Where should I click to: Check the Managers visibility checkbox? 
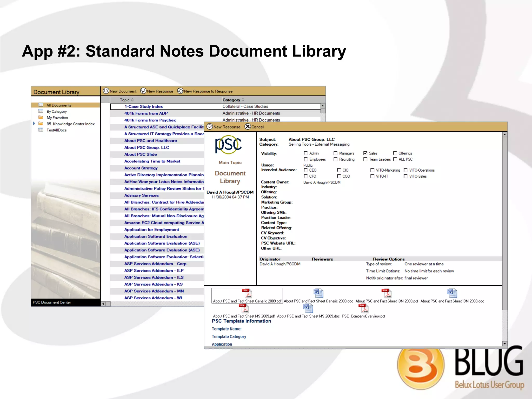click(336, 153)
